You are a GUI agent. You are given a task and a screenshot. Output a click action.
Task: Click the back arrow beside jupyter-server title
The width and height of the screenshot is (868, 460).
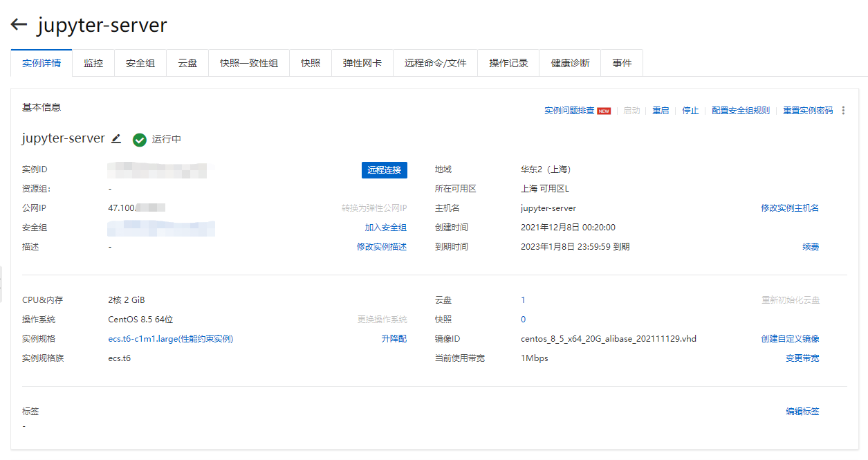(19, 25)
